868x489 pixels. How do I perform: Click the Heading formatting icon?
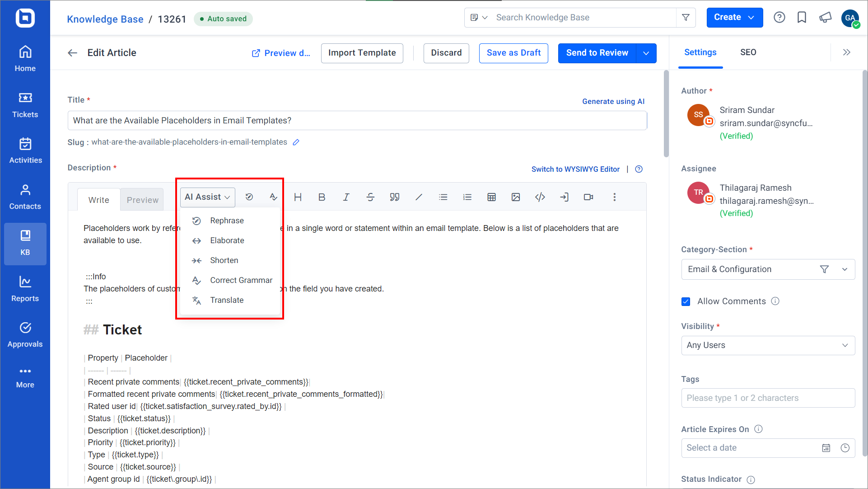(298, 197)
